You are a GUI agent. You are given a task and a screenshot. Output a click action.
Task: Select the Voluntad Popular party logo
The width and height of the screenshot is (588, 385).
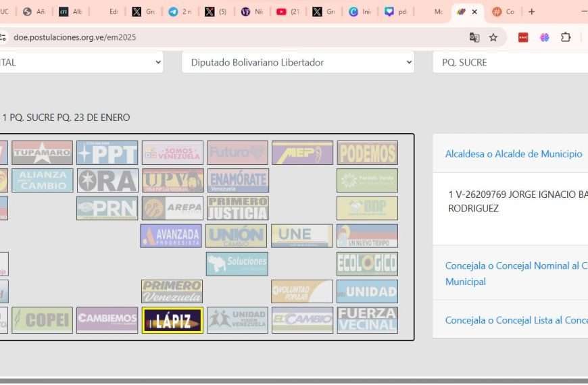[x=302, y=291]
